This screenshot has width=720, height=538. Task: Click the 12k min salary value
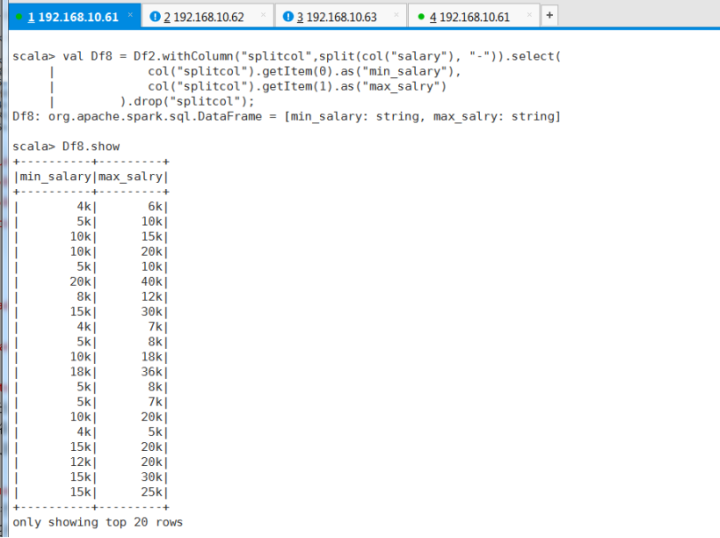tap(80, 462)
